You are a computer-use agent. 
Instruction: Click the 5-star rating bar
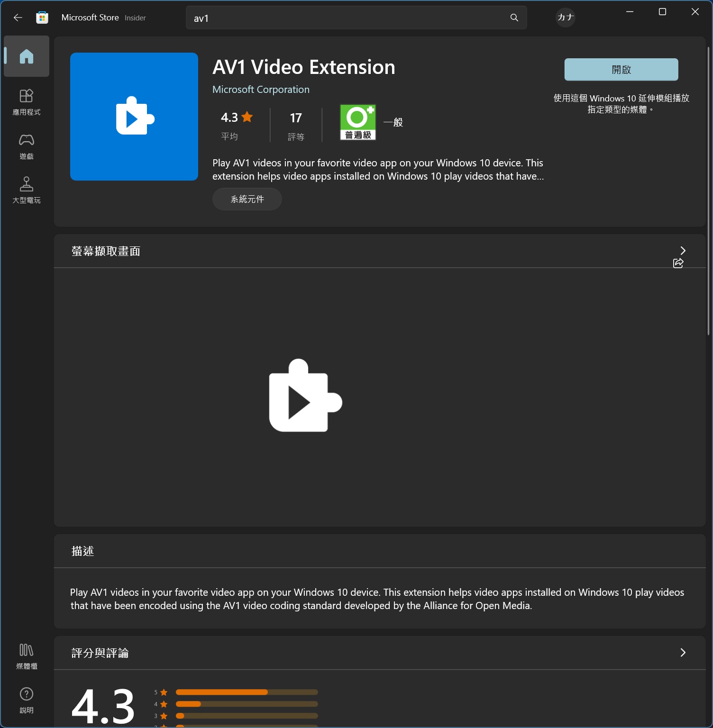tap(247, 692)
